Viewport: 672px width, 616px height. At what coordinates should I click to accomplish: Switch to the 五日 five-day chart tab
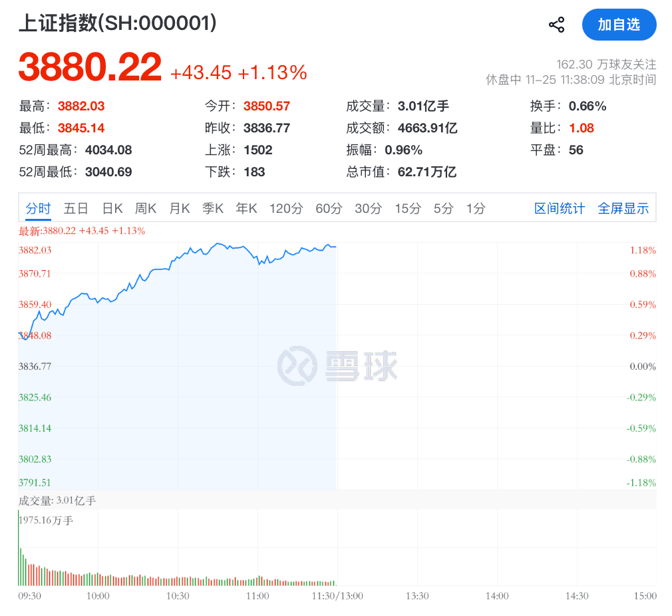[x=76, y=208]
